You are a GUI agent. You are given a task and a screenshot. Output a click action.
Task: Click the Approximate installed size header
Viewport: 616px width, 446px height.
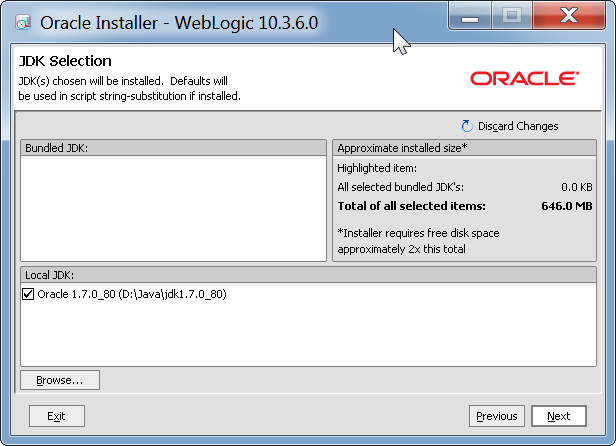click(464, 148)
